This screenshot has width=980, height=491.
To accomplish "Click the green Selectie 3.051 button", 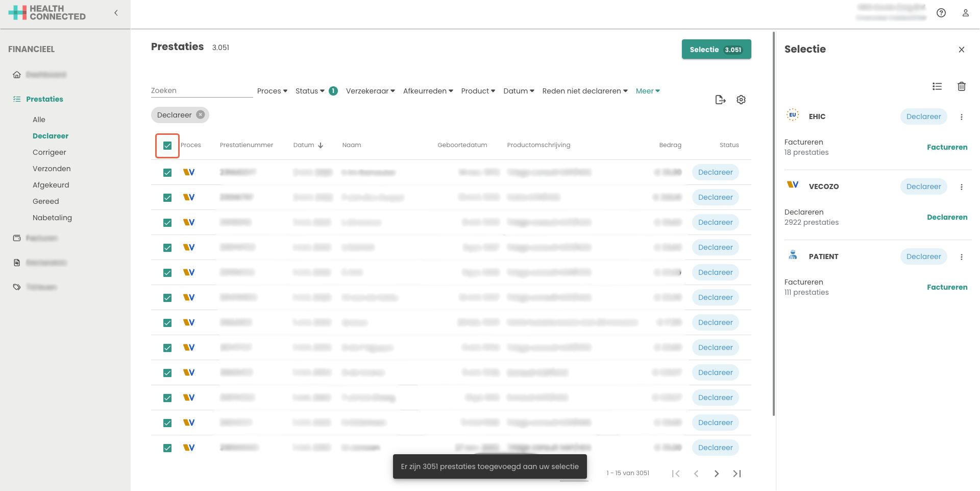I will 716,50.
